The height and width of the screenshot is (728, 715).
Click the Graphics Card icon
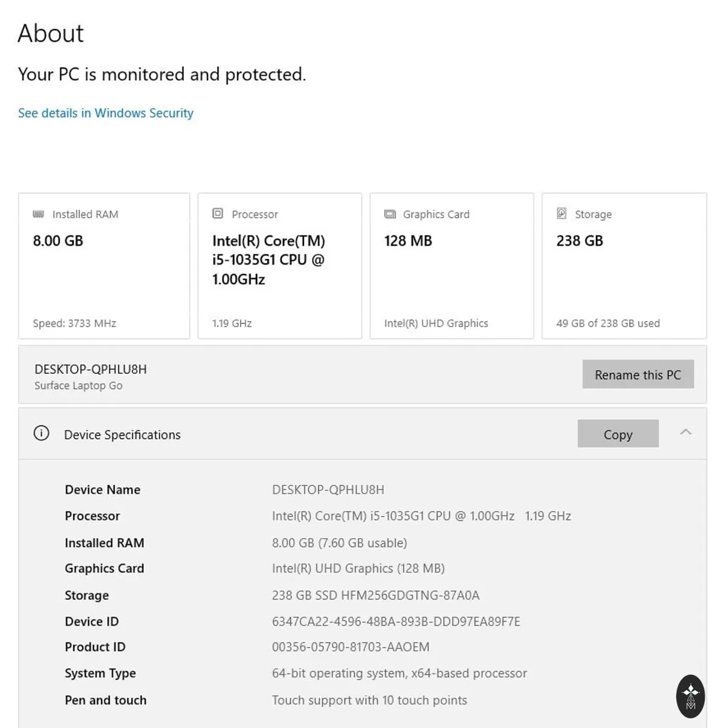(390, 214)
